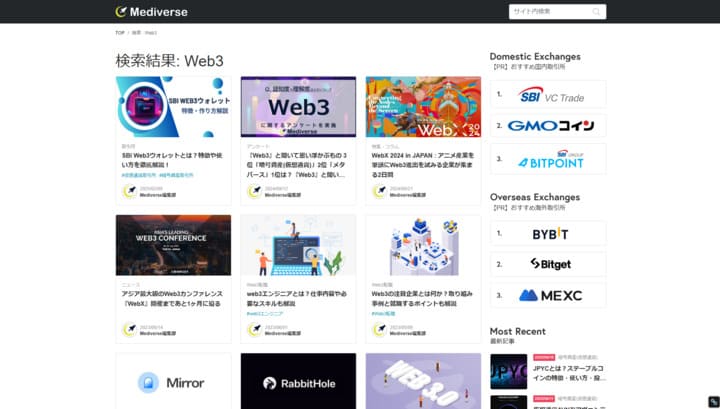Go to TOP in the breadcrumb

(120, 33)
